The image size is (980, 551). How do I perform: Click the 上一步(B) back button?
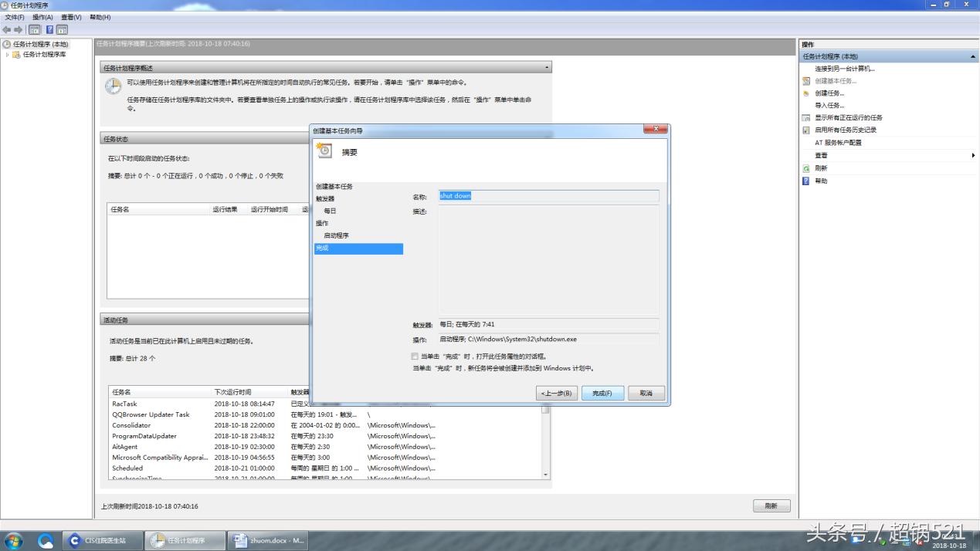coord(556,394)
